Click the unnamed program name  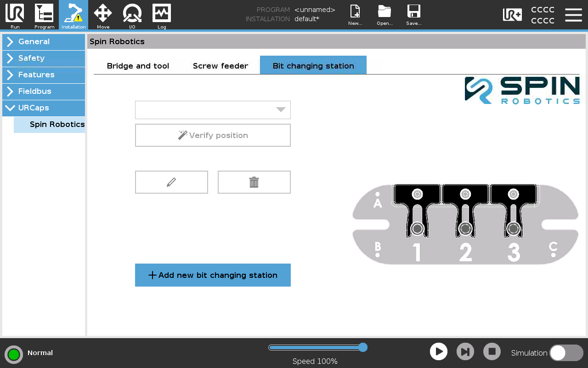coord(315,10)
